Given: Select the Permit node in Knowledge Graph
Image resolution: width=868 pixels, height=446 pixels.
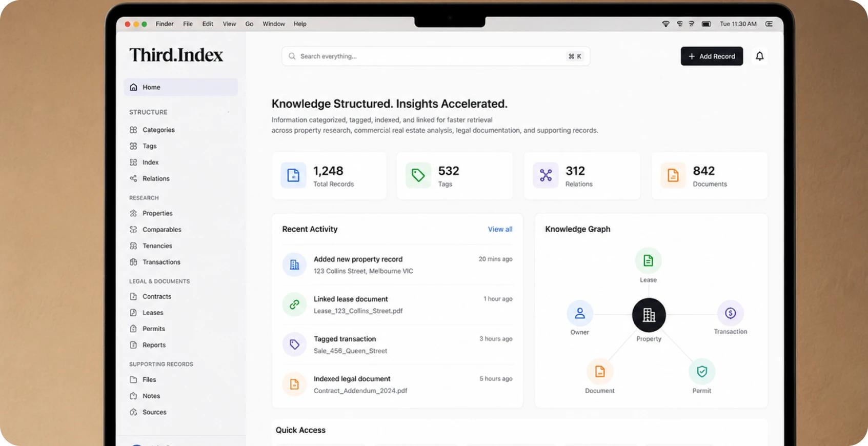Looking at the screenshot, I should point(702,372).
